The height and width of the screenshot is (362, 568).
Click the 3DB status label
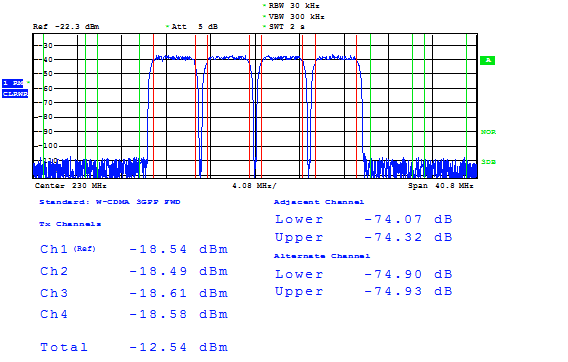(488, 162)
